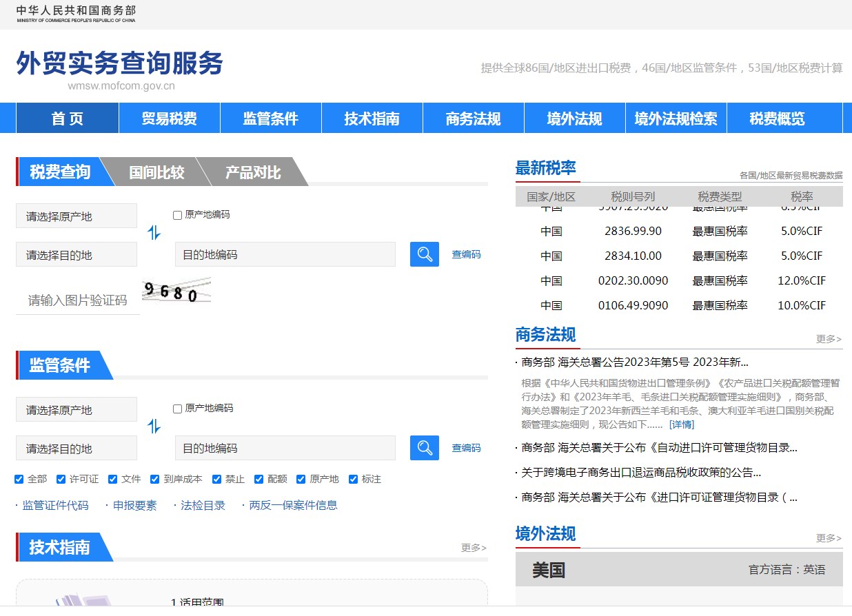
Task: Click the 目的地编码 input field
Action: [285, 254]
